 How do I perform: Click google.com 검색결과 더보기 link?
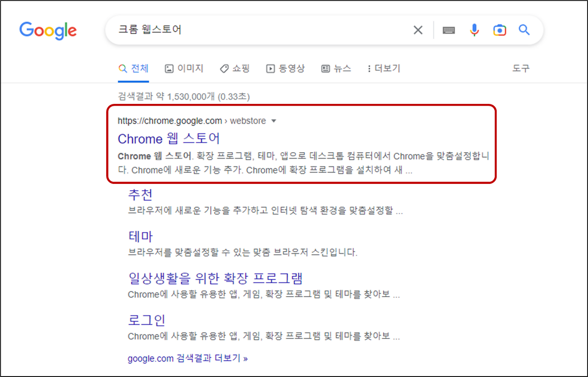pos(187,358)
